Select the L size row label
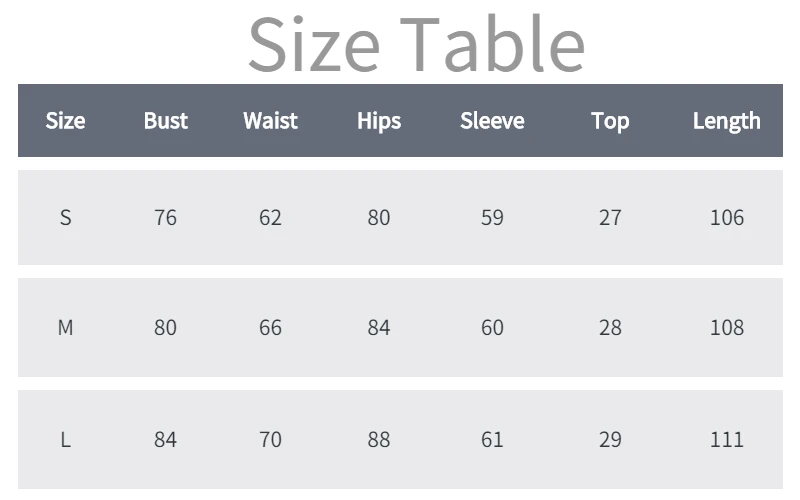Image resolution: width=800 pixels, height=500 pixels. (65, 439)
